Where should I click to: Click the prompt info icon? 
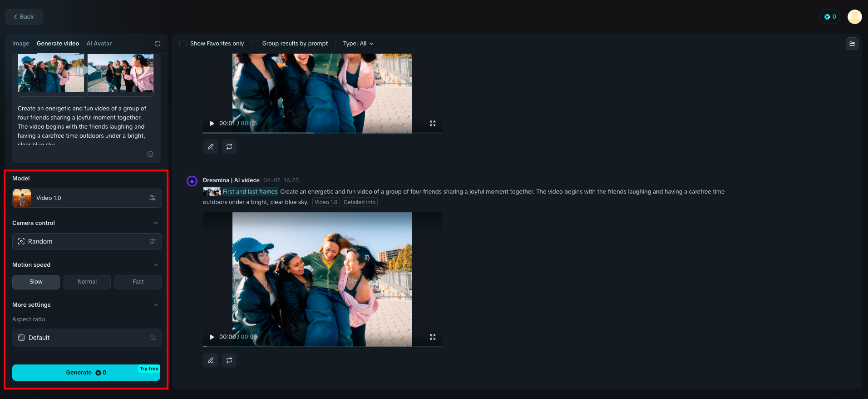click(x=150, y=154)
